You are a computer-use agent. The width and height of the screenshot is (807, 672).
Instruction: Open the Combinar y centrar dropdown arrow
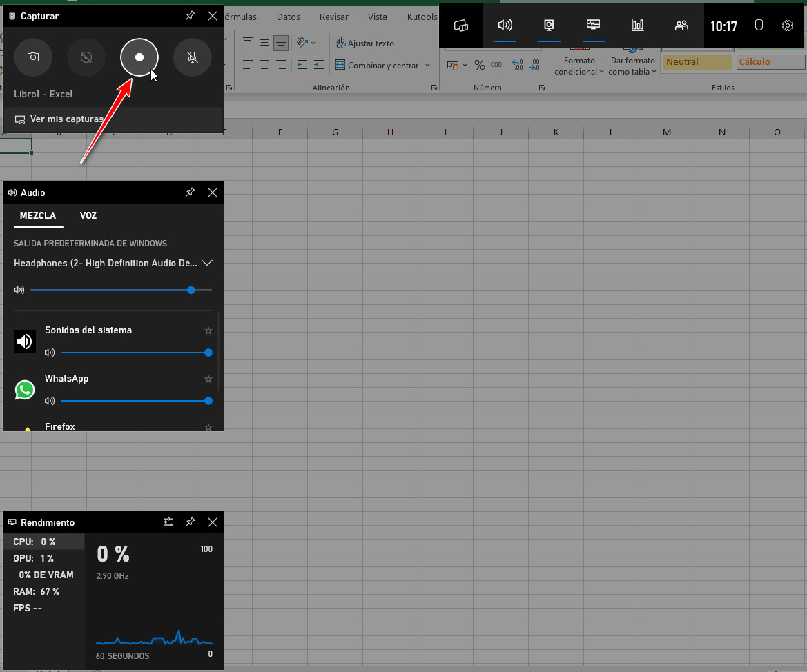(428, 66)
